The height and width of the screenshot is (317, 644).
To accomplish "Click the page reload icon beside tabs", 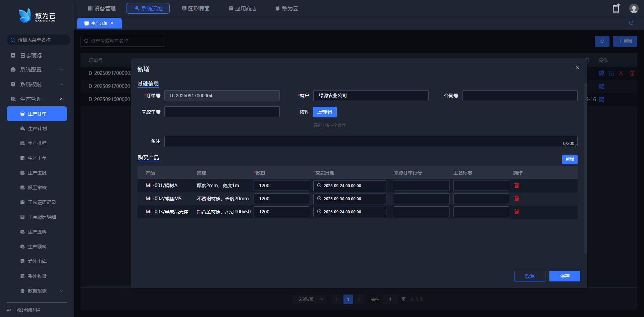I will coord(631,23).
